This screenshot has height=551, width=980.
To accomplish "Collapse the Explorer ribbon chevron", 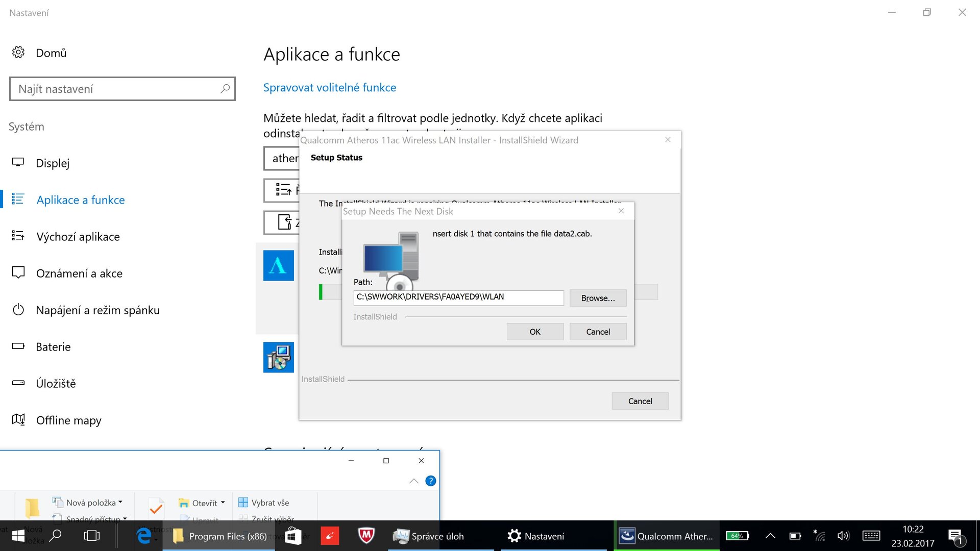I will pos(413,481).
